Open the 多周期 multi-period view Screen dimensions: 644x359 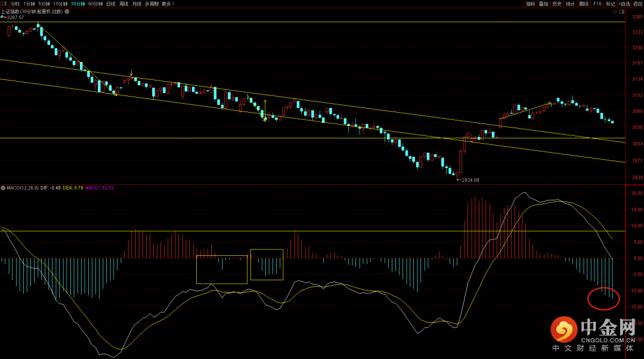click(x=151, y=4)
